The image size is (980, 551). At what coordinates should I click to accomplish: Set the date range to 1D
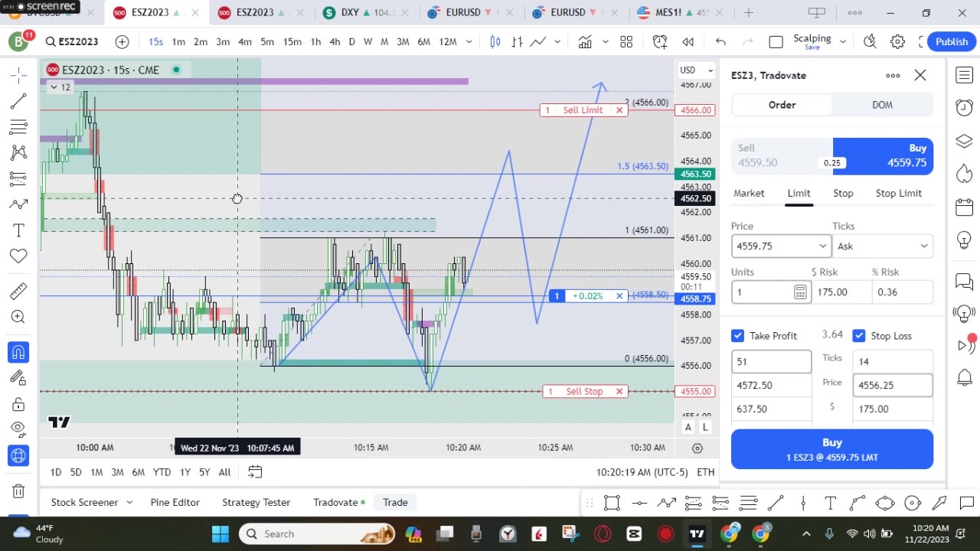tap(55, 472)
